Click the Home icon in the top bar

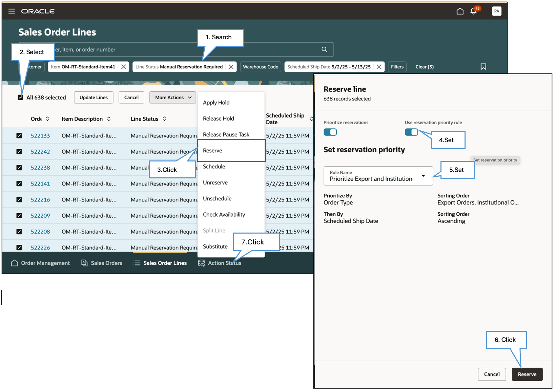tap(460, 11)
